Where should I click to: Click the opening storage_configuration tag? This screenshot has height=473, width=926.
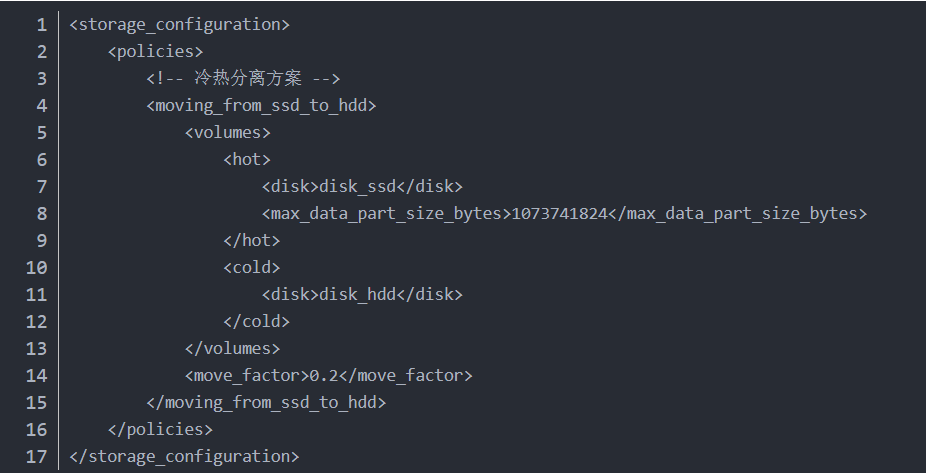[180, 24]
